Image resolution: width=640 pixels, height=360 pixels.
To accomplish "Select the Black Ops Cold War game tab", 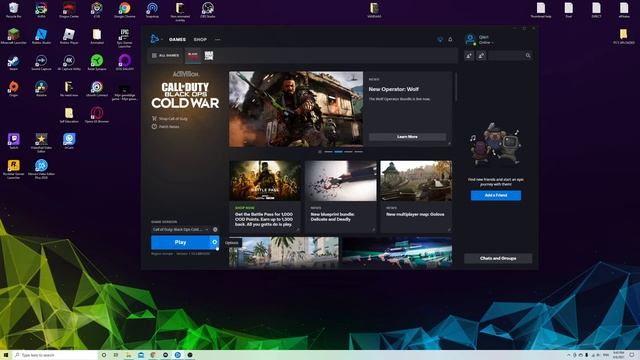I will point(193,56).
